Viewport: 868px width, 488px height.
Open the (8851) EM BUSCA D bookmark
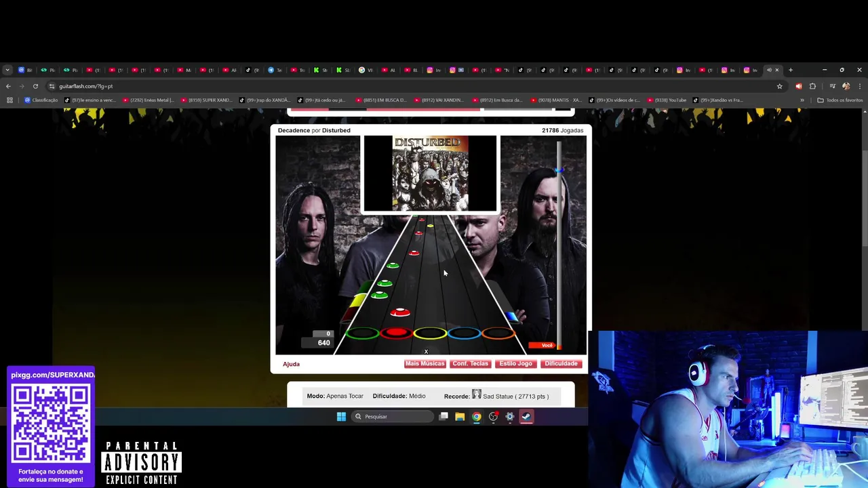(381, 100)
